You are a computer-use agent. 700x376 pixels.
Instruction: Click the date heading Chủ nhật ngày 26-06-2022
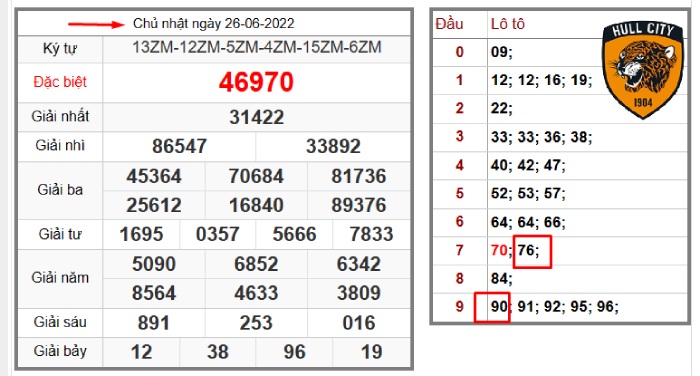click(213, 24)
